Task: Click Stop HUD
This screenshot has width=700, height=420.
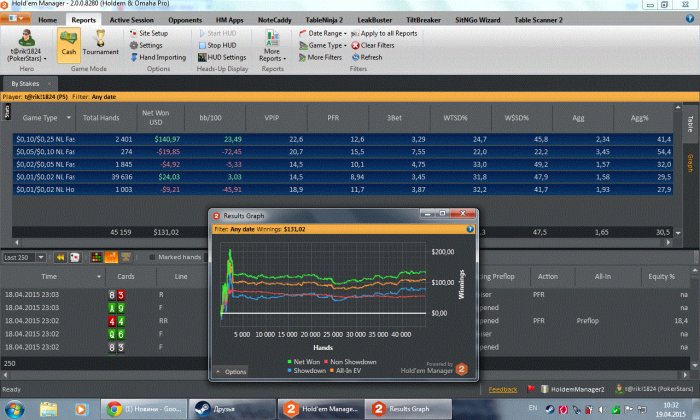Action: point(217,46)
